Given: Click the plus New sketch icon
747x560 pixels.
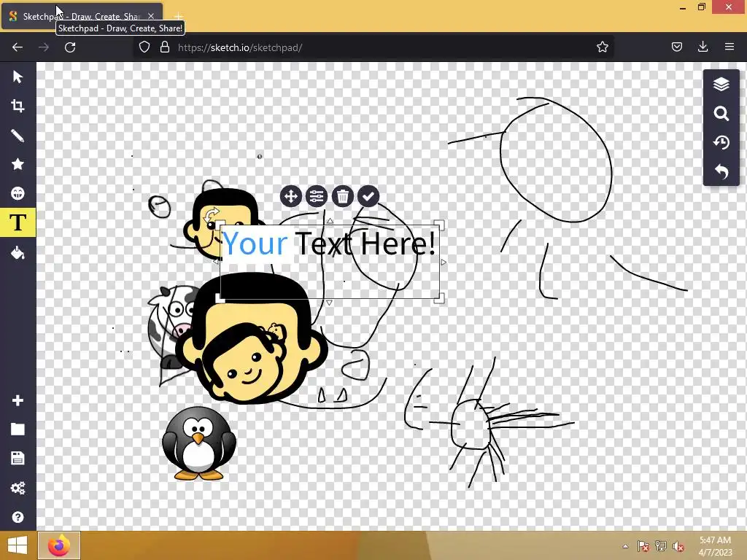Looking at the screenshot, I should (18, 400).
